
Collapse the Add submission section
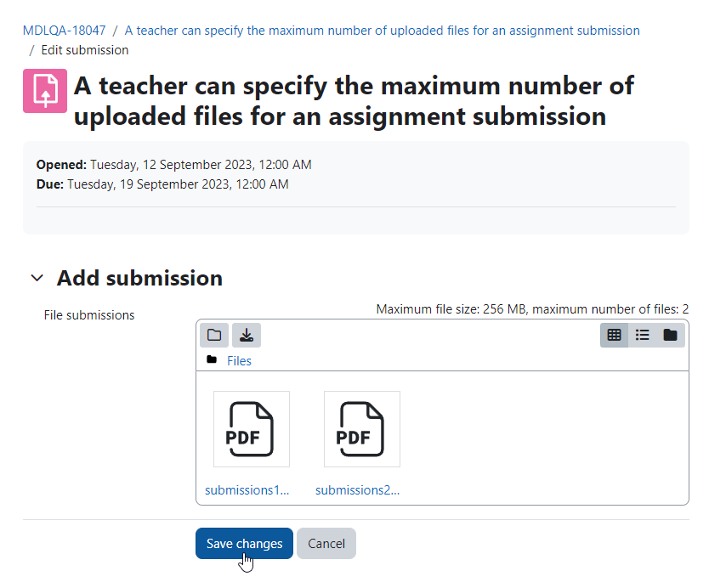[x=37, y=278]
